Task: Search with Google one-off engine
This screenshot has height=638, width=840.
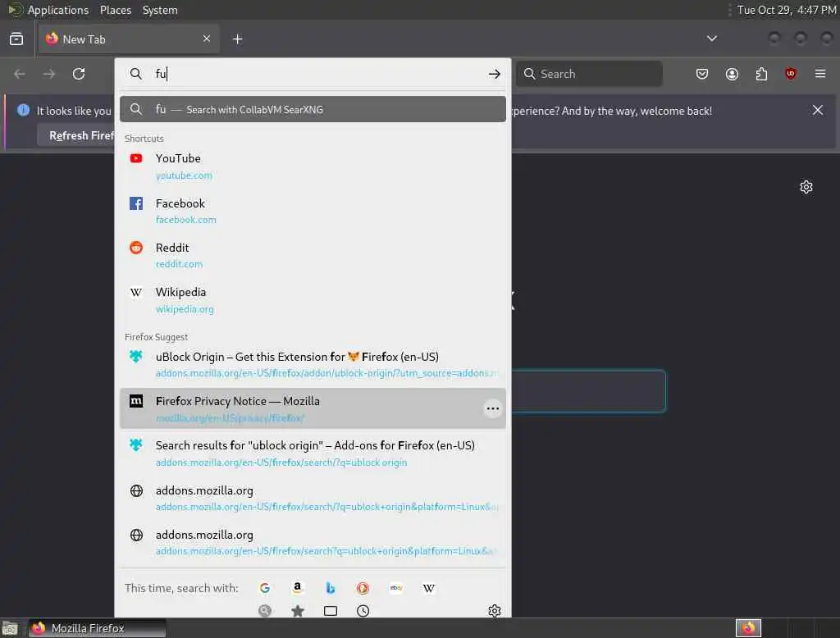Action: 265,588
